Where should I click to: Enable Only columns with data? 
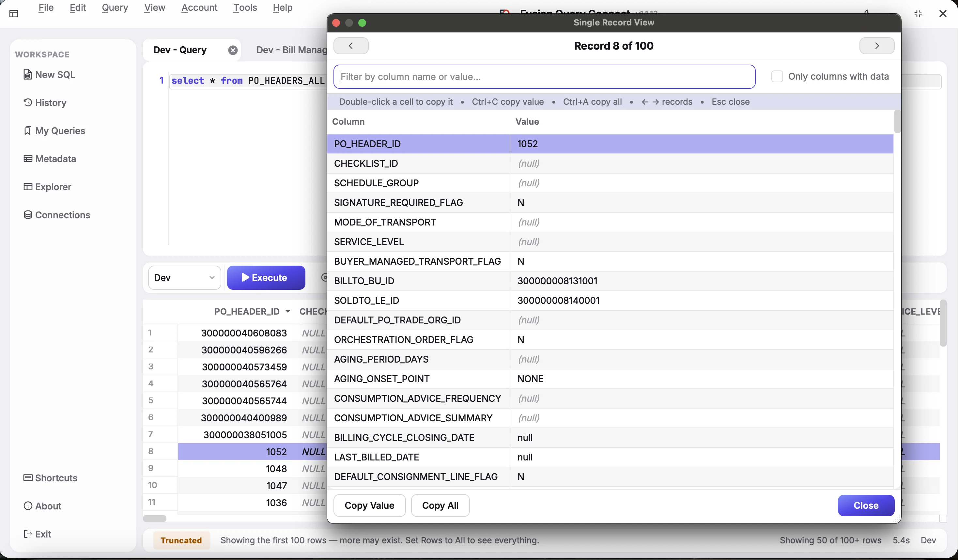(777, 76)
